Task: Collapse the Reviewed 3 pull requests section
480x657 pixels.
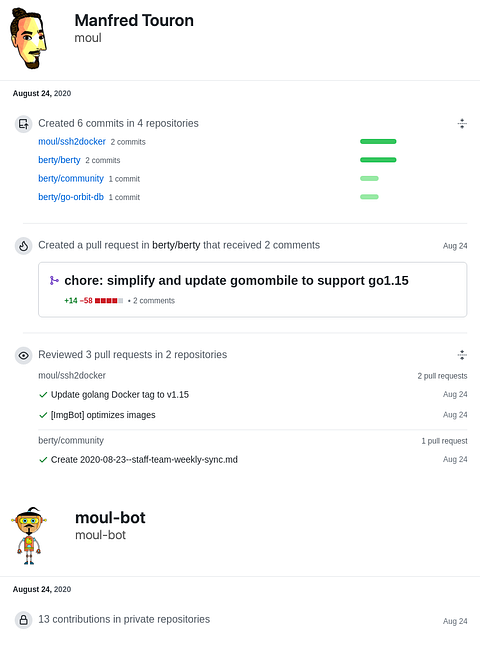Action: (462, 355)
